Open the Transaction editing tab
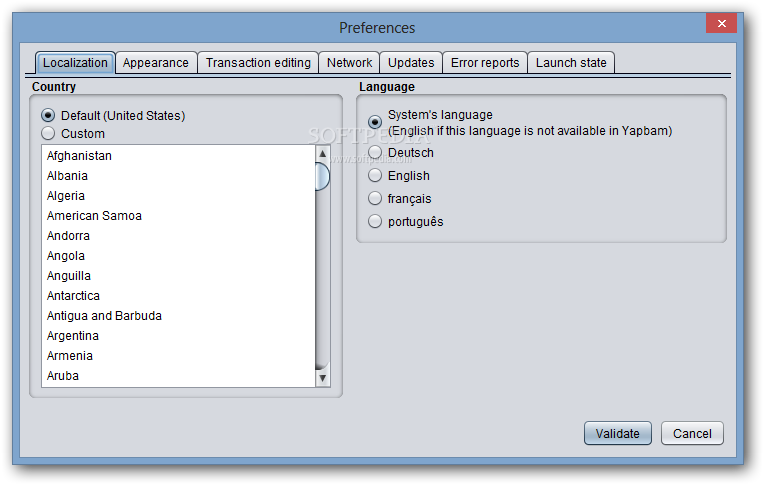The image size is (764, 485). 258,63
